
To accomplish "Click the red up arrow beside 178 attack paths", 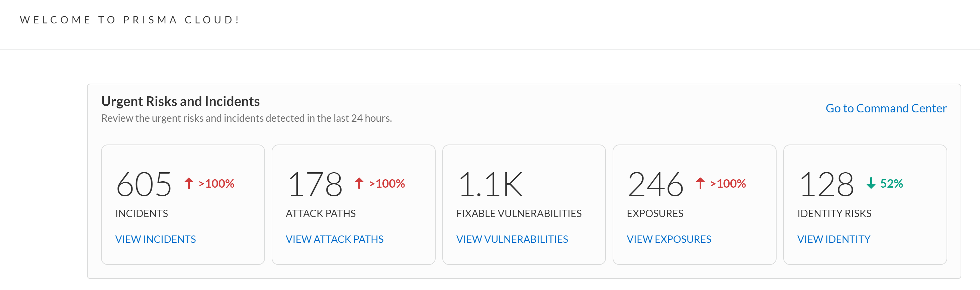I will (x=359, y=183).
